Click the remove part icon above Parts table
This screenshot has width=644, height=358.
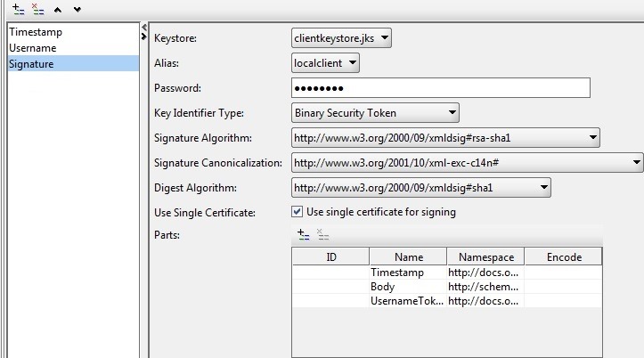(x=322, y=235)
